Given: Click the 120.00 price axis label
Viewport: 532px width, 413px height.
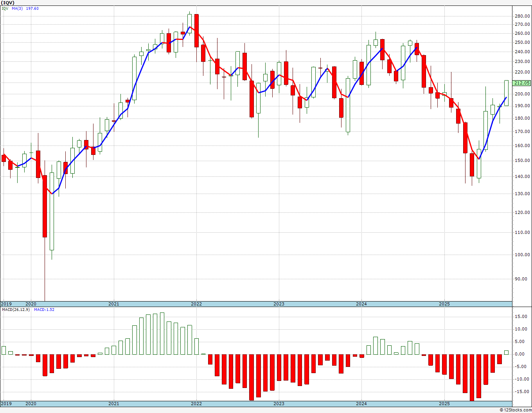Looking at the screenshot, I should click(x=523, y=213).
